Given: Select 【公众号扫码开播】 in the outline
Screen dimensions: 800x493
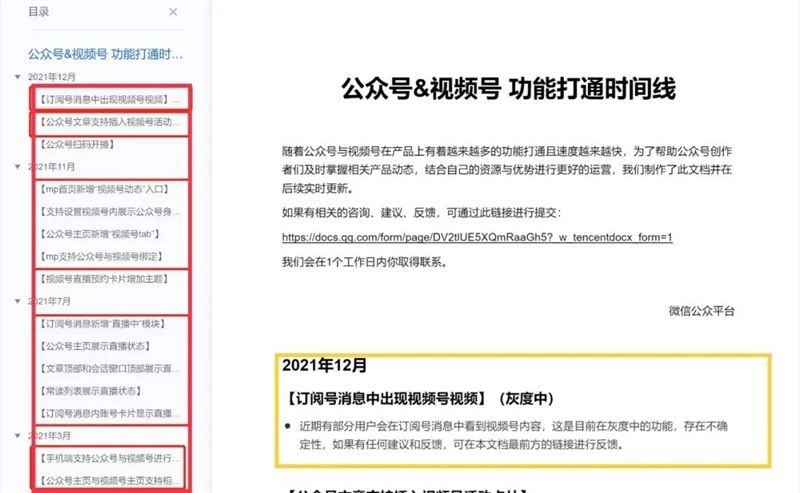Looking at the screenshot, I should [78, 144].
